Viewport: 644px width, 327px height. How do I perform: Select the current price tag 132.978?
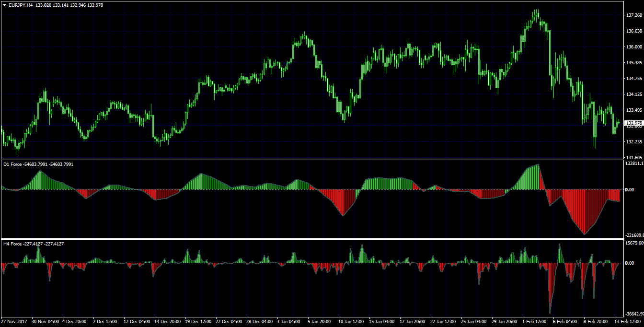[x=634, y=123]
